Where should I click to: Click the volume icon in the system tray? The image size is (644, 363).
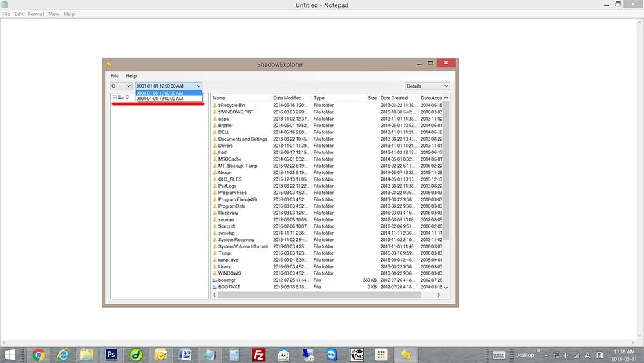566,355
